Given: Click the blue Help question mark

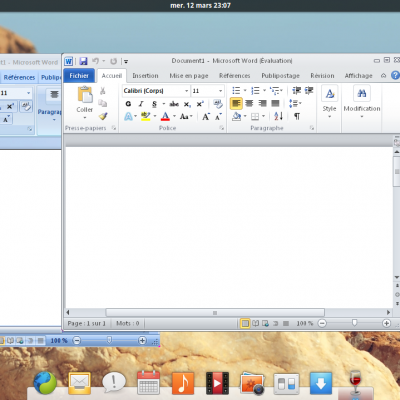Looking at the screenshot, I should 395,75.
